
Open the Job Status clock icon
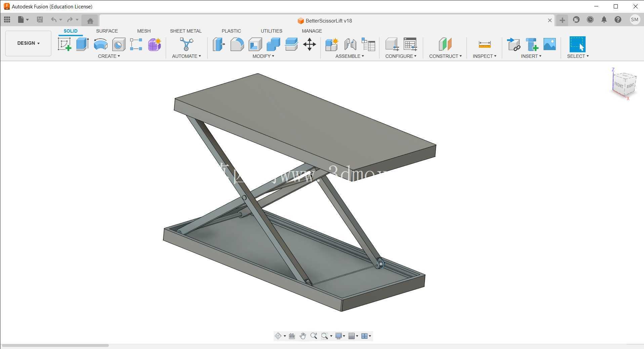pyautogui.click(x=590, y=20)
